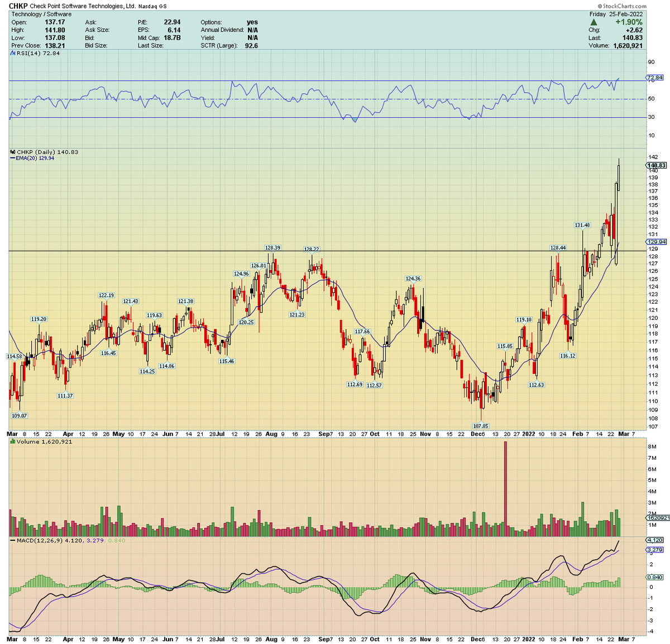The image size is (670, 644).
Task: Click the +1.90% percent change
Action: coord(629,22)
